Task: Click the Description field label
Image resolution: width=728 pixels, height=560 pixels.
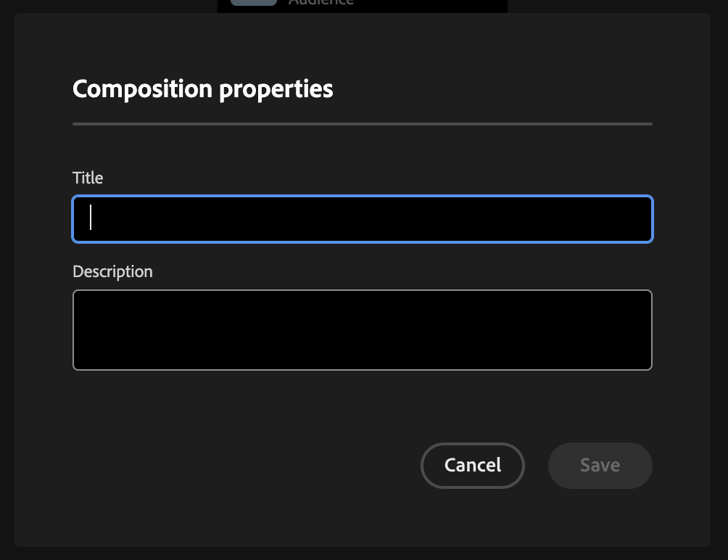Action: [x=112, y=271]
